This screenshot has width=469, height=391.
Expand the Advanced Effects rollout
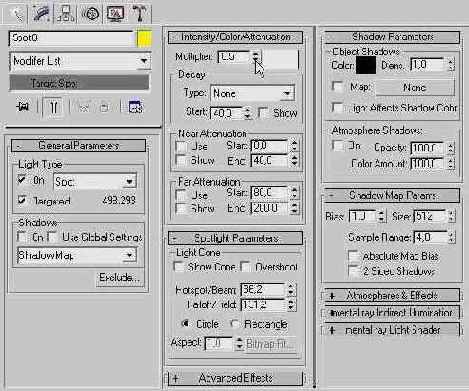click(x=235, y=378)
